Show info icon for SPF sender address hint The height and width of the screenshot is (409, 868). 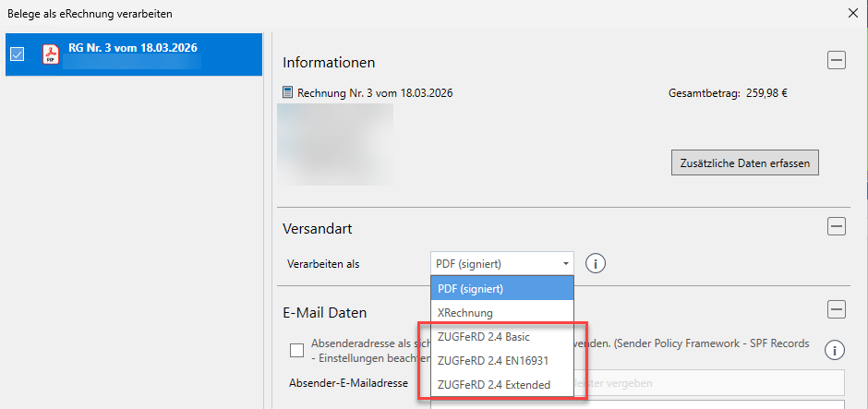pos(836,350)
